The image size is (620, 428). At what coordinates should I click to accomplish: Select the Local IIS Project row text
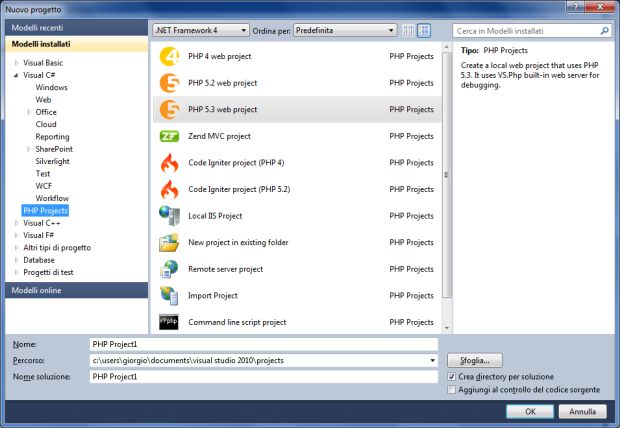pos(215,216)
